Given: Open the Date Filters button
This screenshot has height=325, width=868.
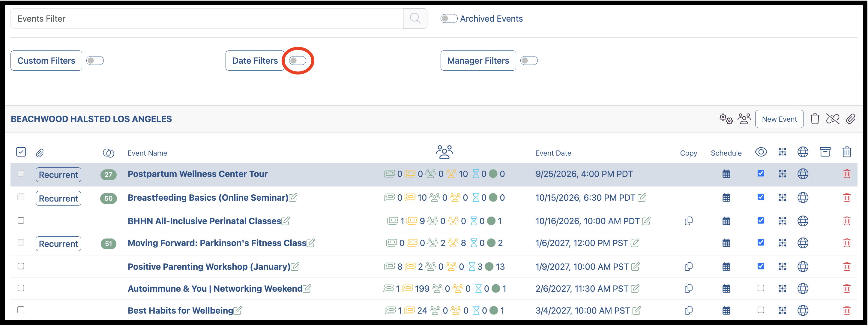Looking at the screenshot, I should tap(255, 61).
